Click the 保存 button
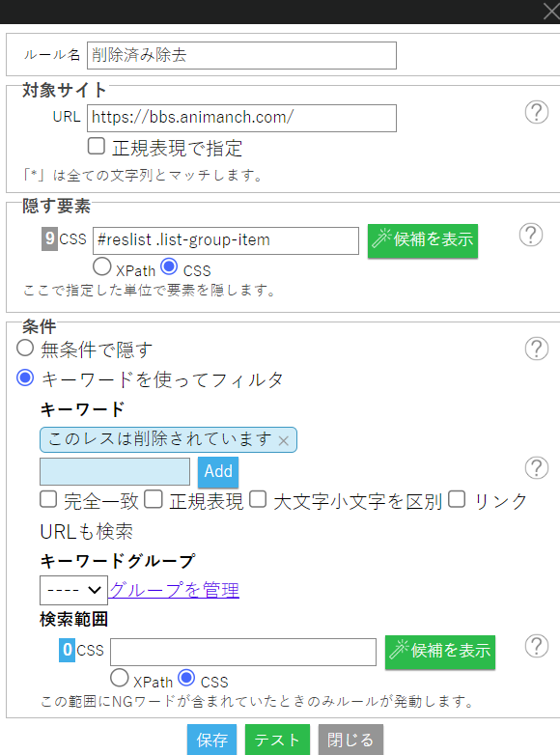 click(x=211, y=740)
